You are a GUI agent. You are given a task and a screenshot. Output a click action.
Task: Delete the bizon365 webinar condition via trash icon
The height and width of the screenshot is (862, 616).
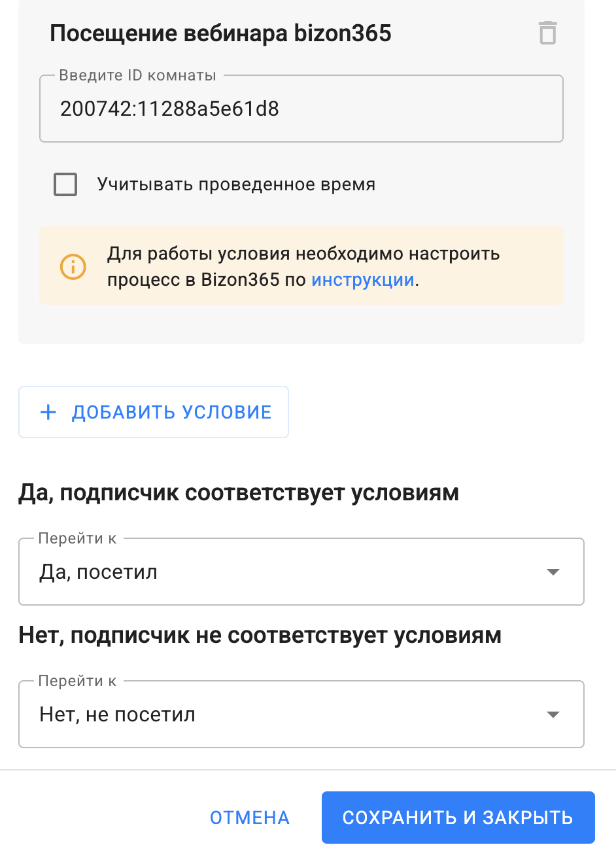coord(547,33)
